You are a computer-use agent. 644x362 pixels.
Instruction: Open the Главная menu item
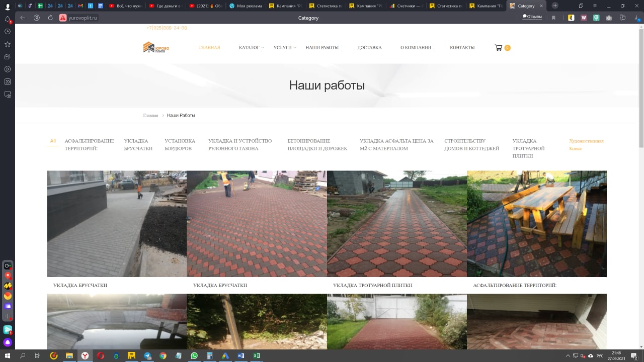click(x=209, y=48)
